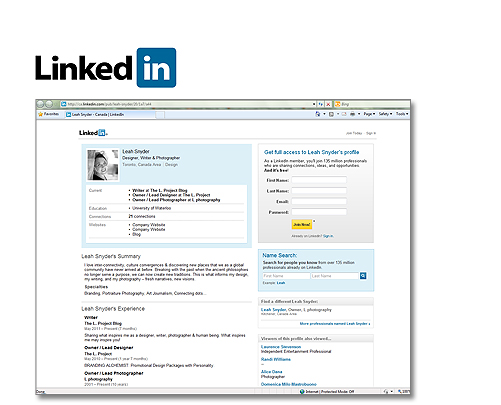Click the example name Leah link
The height and width of the screenshot is (405, 501).
(x=281, y=283)
